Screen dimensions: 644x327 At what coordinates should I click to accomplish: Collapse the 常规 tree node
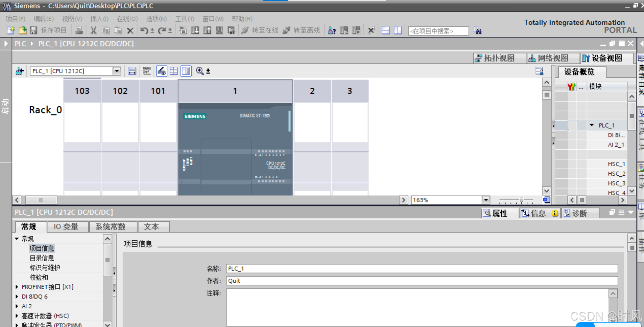17,239
